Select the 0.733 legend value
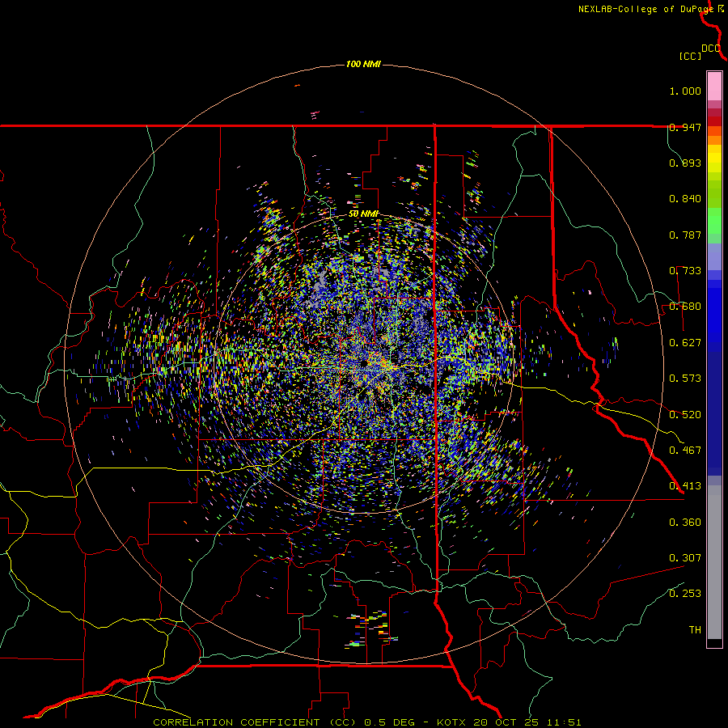This screenshot has height=728, width=728. (685, 271)
